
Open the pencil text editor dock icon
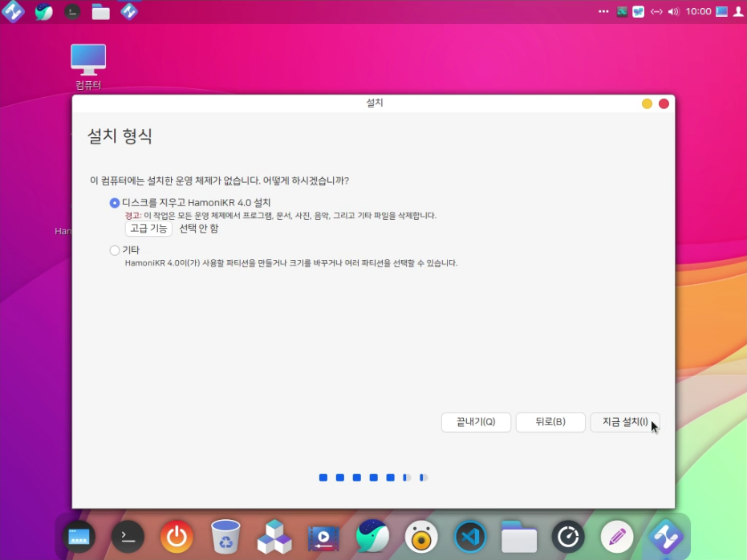[x=617, y=536]
